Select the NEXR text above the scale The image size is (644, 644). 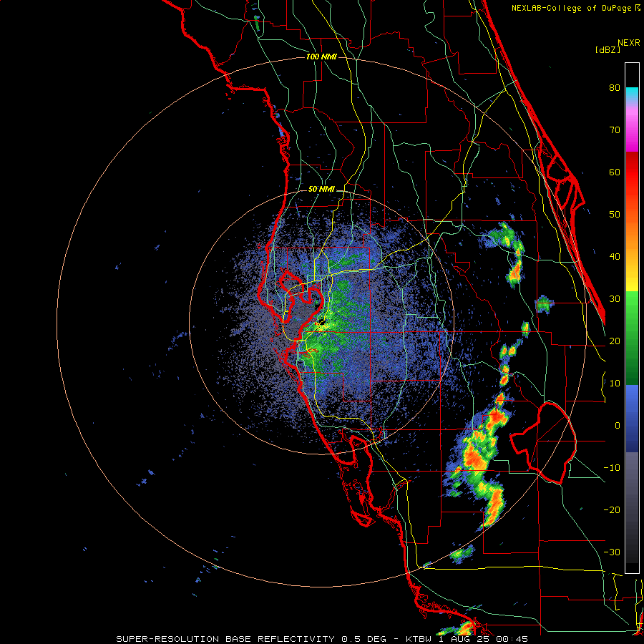pyautogui.click(x=629, y=43)
